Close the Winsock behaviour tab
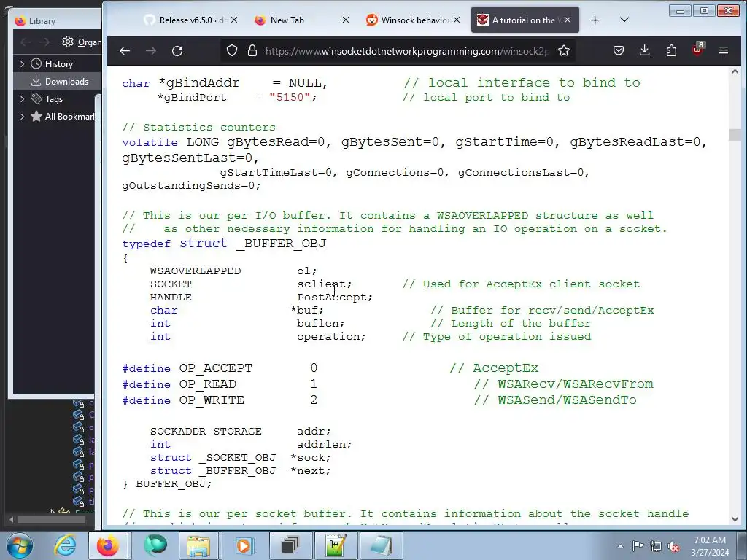Screen dimensions: 747x560 [457, 20]
